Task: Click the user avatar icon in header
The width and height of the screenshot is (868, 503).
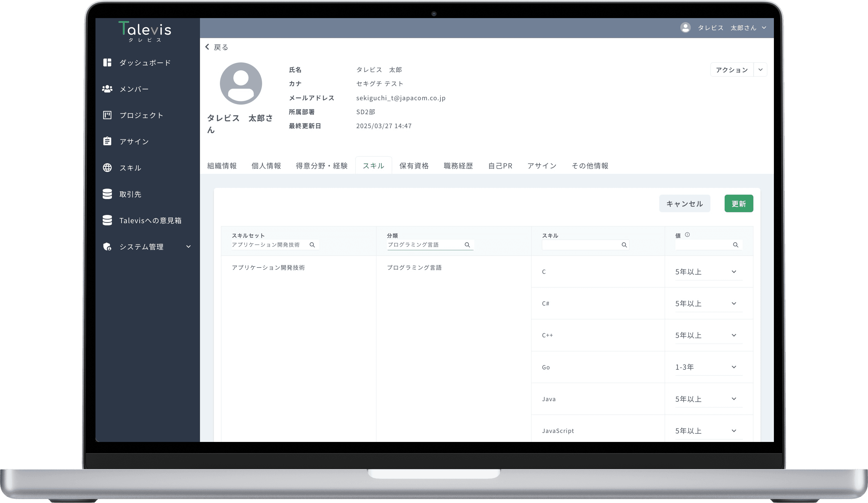Action: (x=685, y=28)
